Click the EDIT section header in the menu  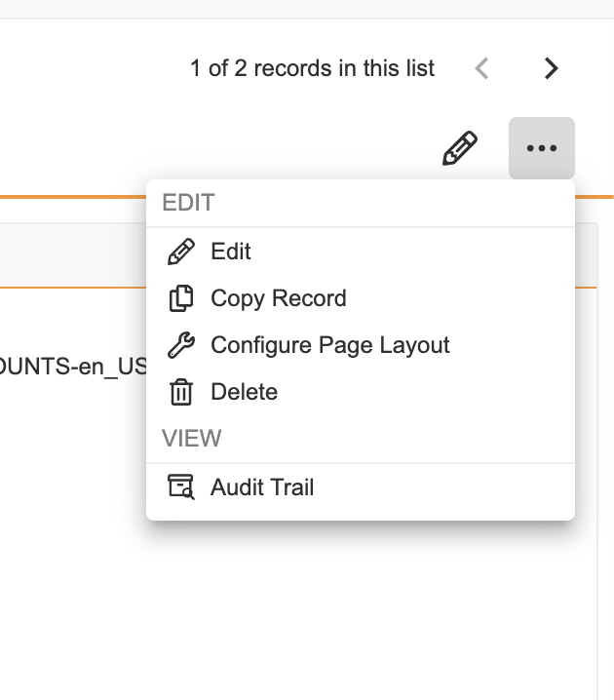pos(188,204)
